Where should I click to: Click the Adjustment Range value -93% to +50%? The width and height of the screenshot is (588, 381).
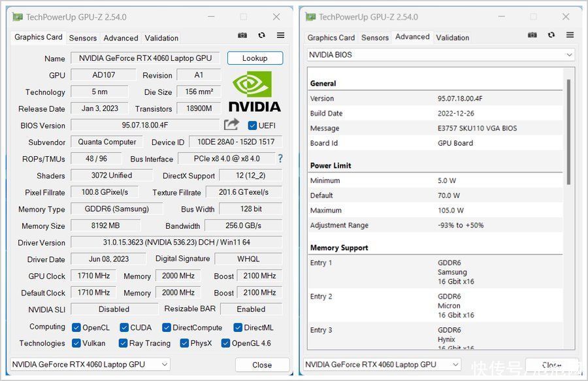pyautogui.click(x=461, y=225)
